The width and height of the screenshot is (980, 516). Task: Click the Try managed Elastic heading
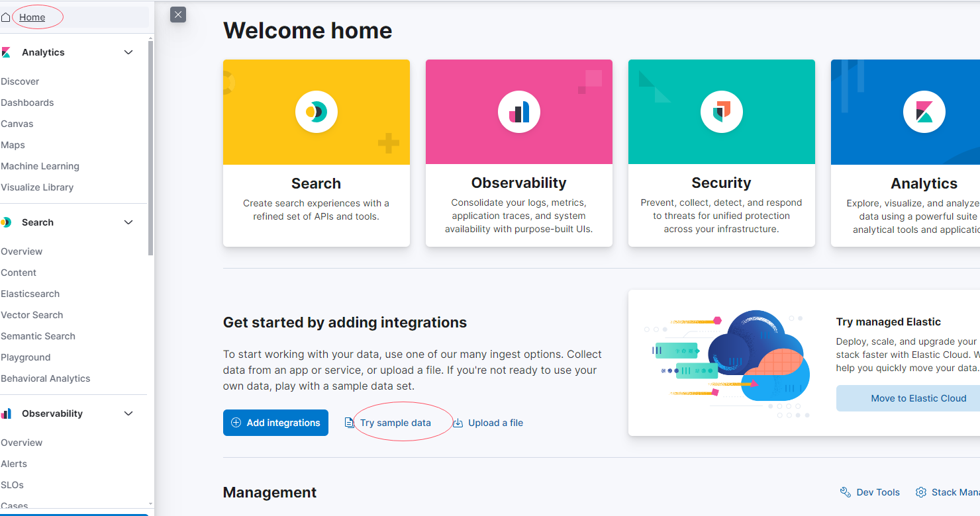tap(889, 322)
